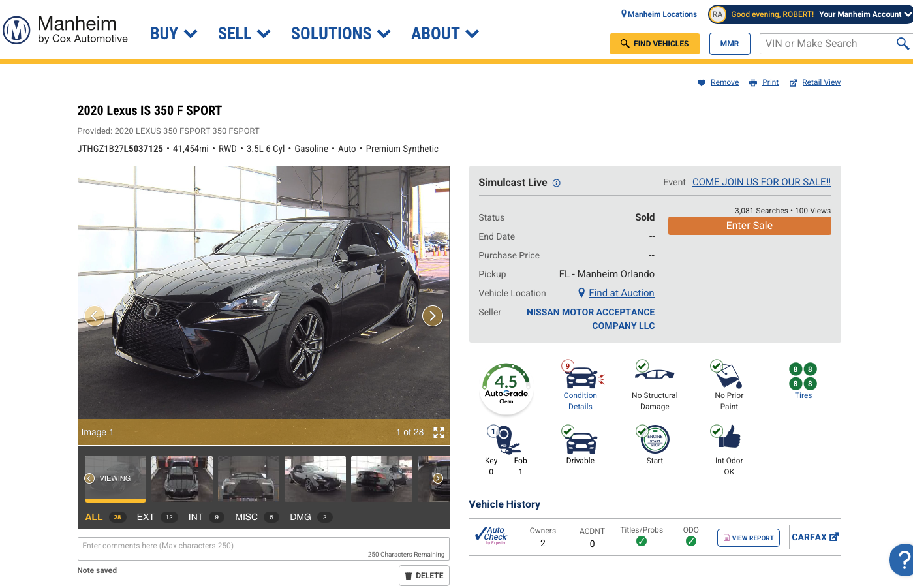Open fullscreen image viewer icon
Viewport: 913px width, 588px height.
[x=439, y=433]
